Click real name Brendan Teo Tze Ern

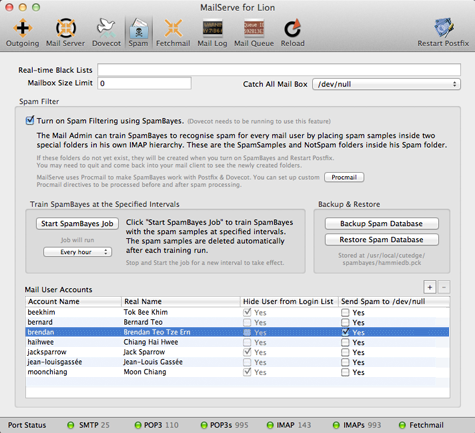(x=157, y=332)
